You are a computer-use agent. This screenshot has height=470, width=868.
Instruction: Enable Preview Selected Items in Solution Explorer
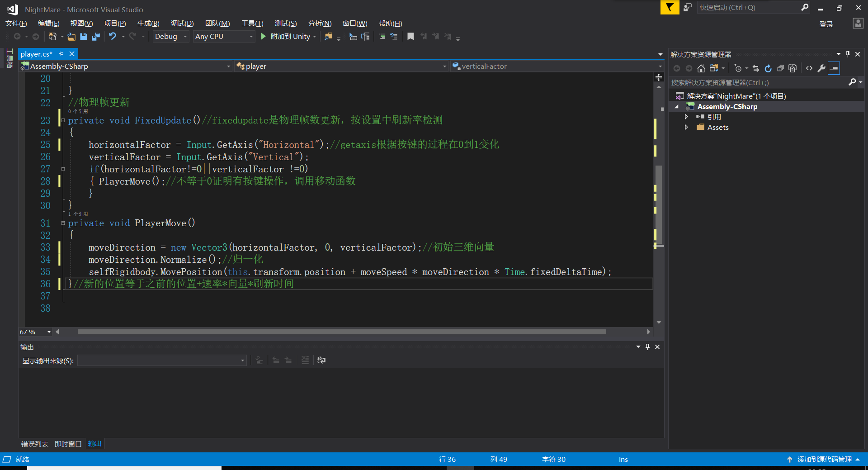coord(834,68)
